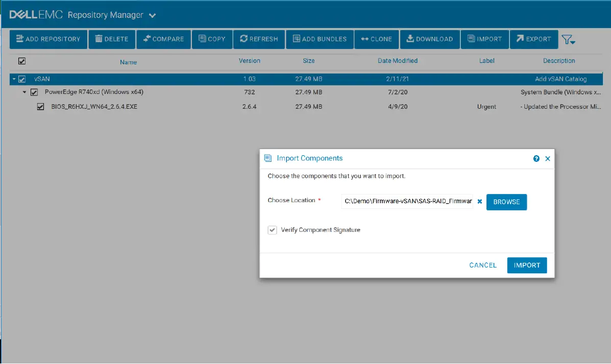This screenshot has width=611, height=364.
Task: Click the 4/9/20 date cell
Action: point(398,107)
